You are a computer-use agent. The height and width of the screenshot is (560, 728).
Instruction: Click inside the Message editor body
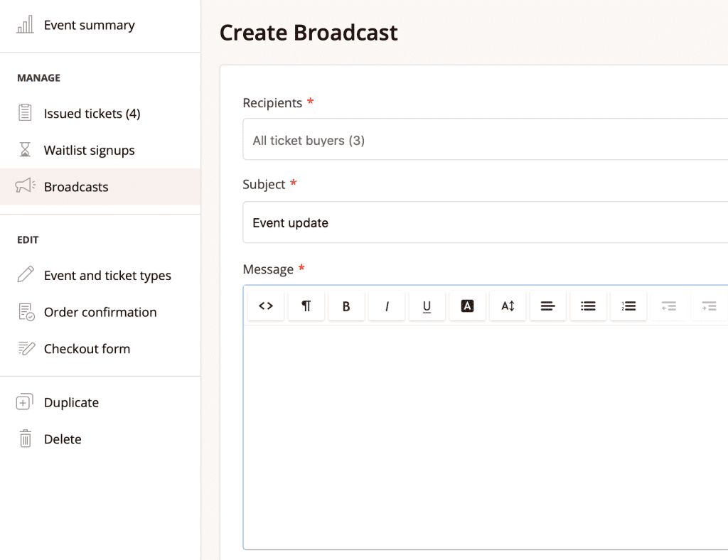click(x=485, y=437)
